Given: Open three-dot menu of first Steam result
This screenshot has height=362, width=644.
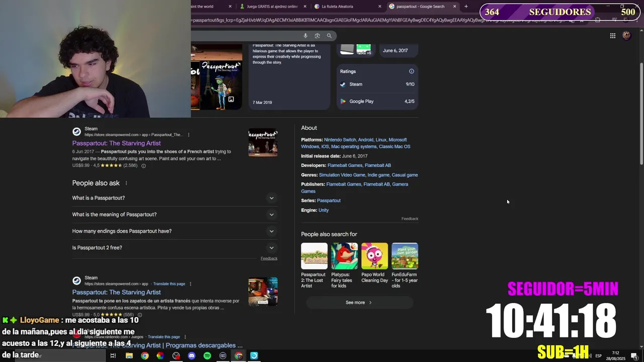Looking at the screenshot, I should click(189, 135).
